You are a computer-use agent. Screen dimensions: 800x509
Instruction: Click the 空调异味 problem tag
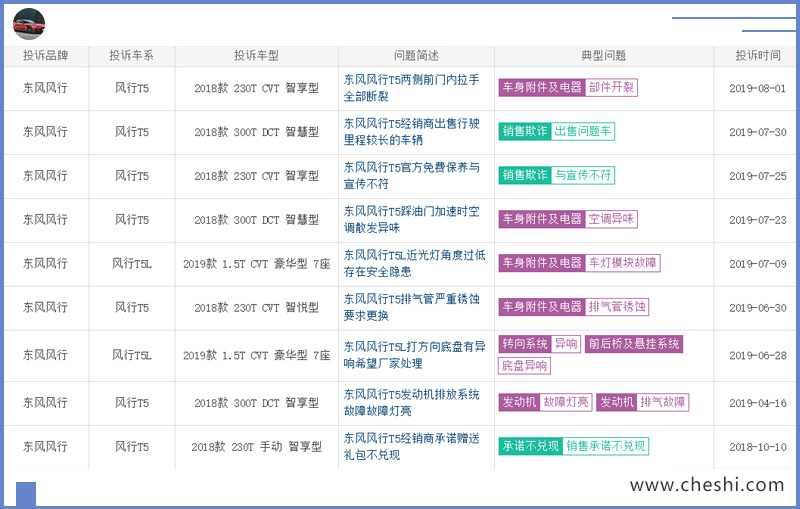(611, 219)
